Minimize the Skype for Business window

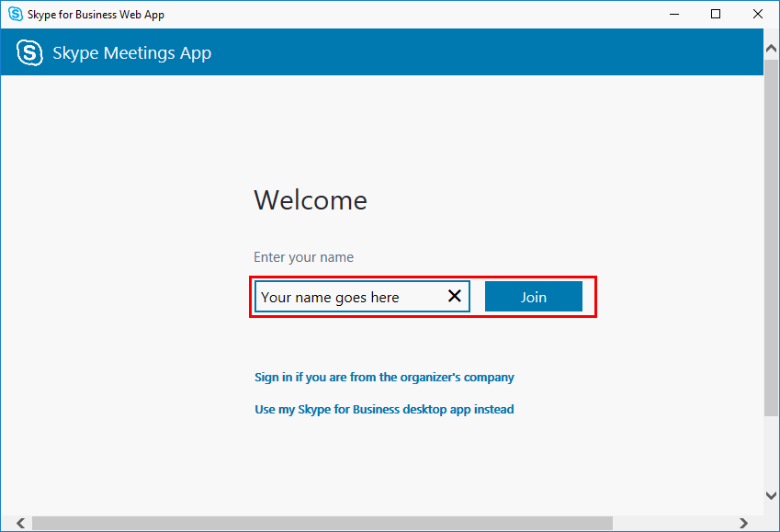pos(674,14)
